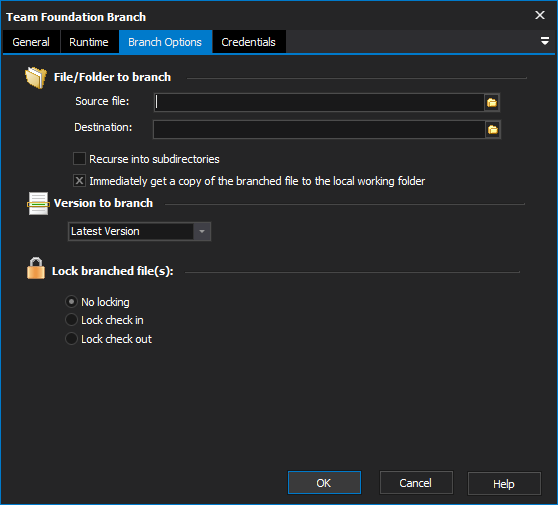Select the Branch Options tab
This screenshot has height=505, width=558.
[165, 42]
